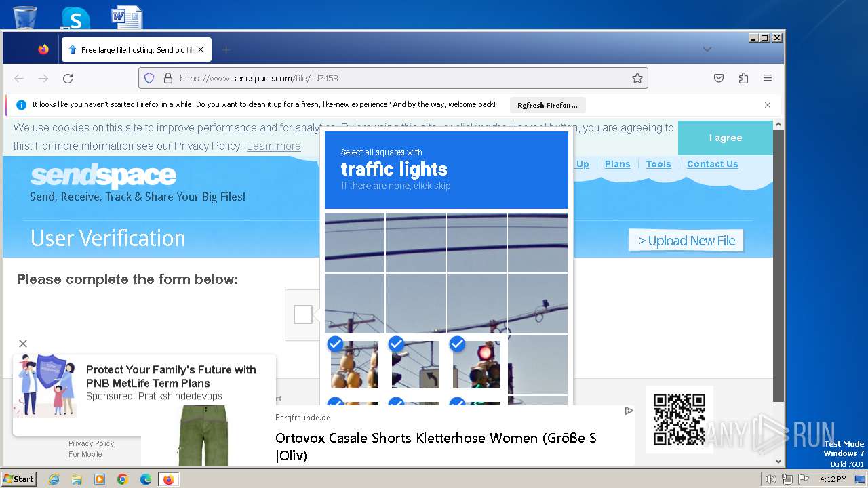Switch to Firefox taskbar button
Viewport: 868px width, 488px height.
pyautogui.click(x=168, y=479)
